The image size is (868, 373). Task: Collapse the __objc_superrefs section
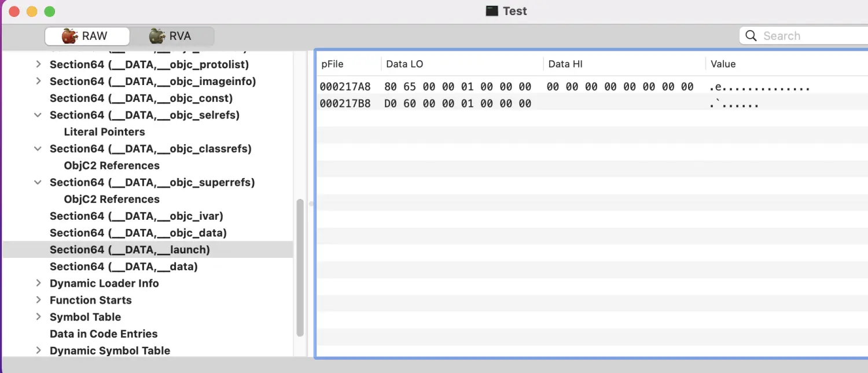click(x=38, y=182)
